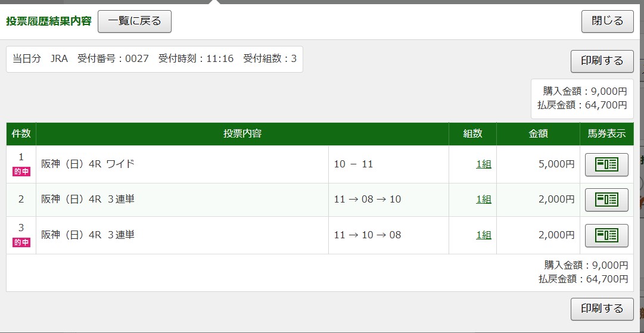Show ticket image for 3連単 11→08→10
The width and height of the screenshot is (644, 333).
[606, 200]
